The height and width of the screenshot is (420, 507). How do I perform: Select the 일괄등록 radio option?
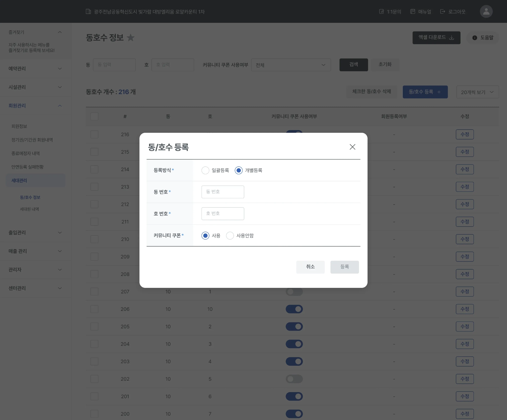205,170
